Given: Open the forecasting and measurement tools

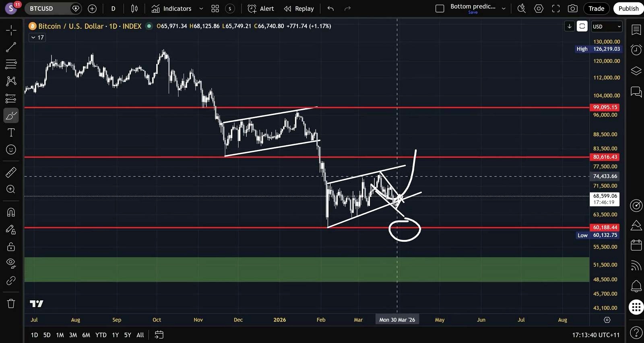Looking at the screenshot, I should (11, 99).
